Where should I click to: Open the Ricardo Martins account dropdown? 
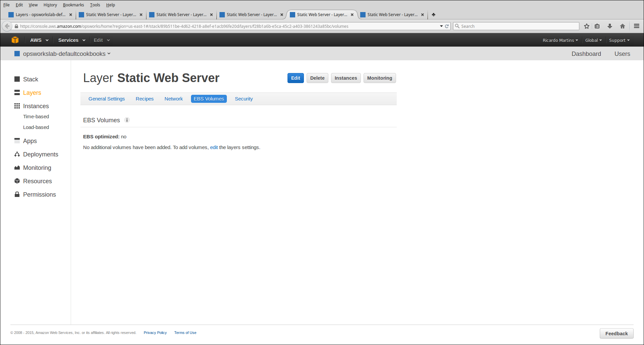[560, 40]
